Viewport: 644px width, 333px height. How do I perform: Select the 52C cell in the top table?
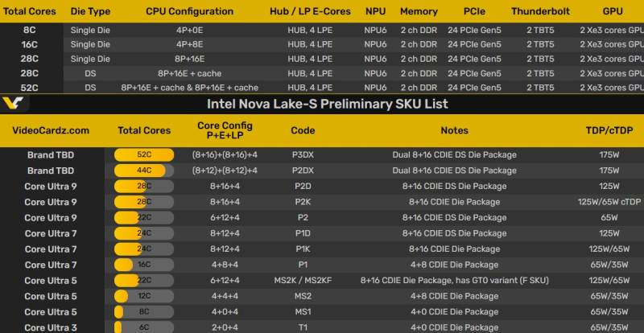coord(30,88)
